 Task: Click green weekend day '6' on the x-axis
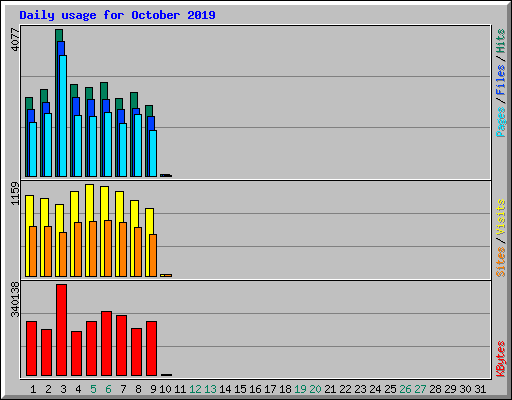pyautogui.click(x=108, y=389)
